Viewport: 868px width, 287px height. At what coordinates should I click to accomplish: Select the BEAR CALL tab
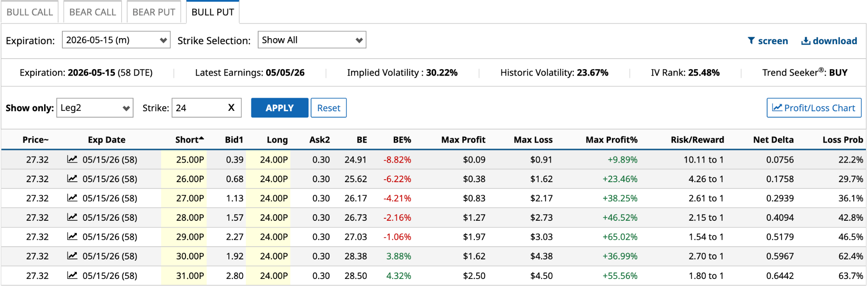(x=92, y=12)
